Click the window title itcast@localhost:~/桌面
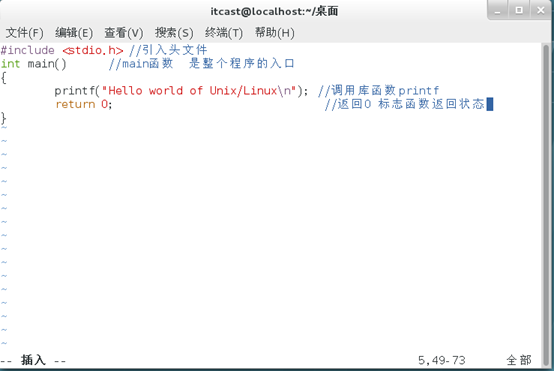 click(x=274, y=11)
